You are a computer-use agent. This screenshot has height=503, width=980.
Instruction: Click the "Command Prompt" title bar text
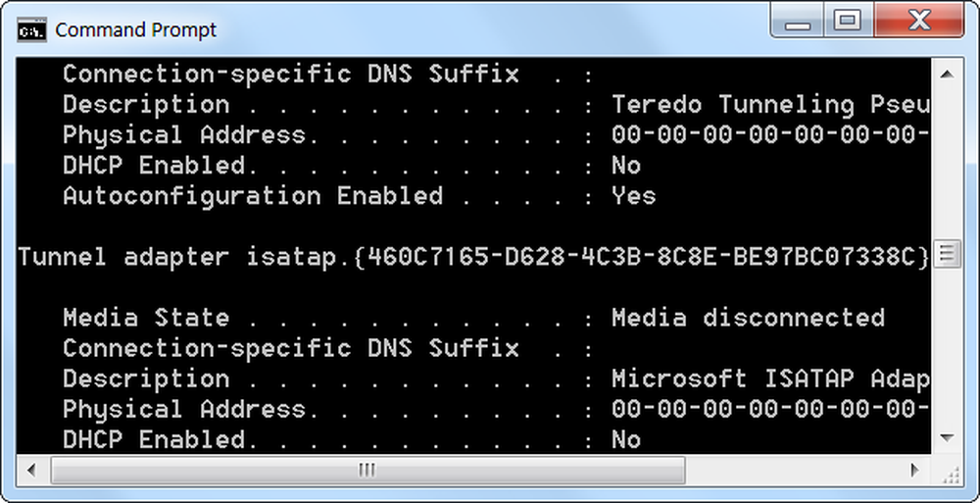point(135,29)
